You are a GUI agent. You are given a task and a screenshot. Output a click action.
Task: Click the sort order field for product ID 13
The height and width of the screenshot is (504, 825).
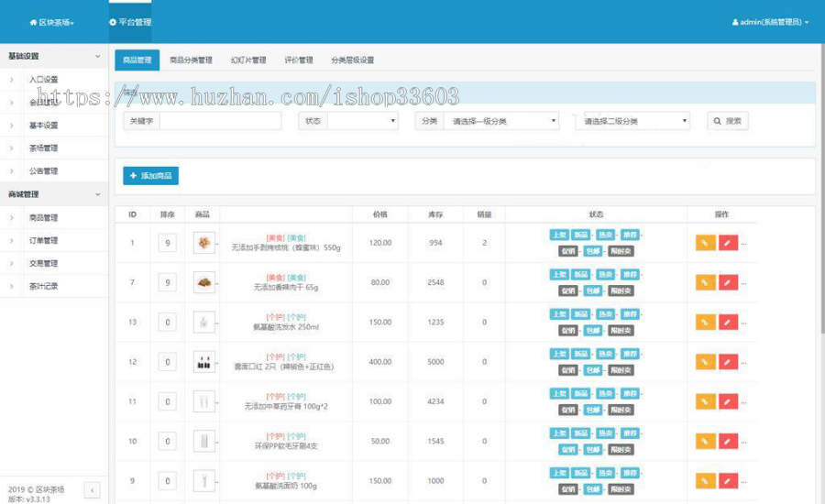tap(168, 322)
